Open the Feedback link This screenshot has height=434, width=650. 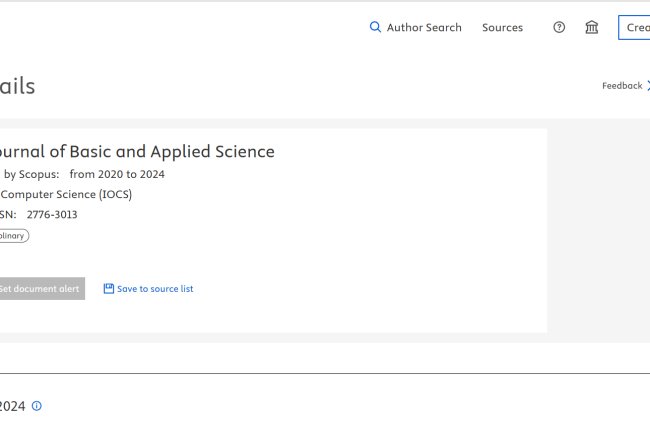[626, 86]
